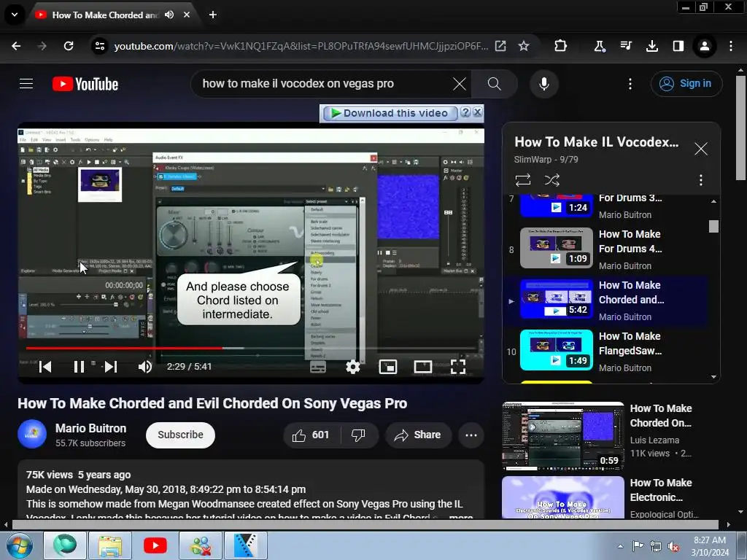Viewport: 747px width, 560px height.
Task: Click the search magnifier button
Action: coord(494,85)
